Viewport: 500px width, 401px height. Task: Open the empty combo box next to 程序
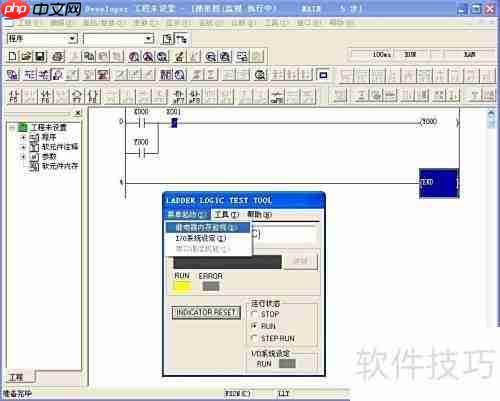tap(148, 39)
